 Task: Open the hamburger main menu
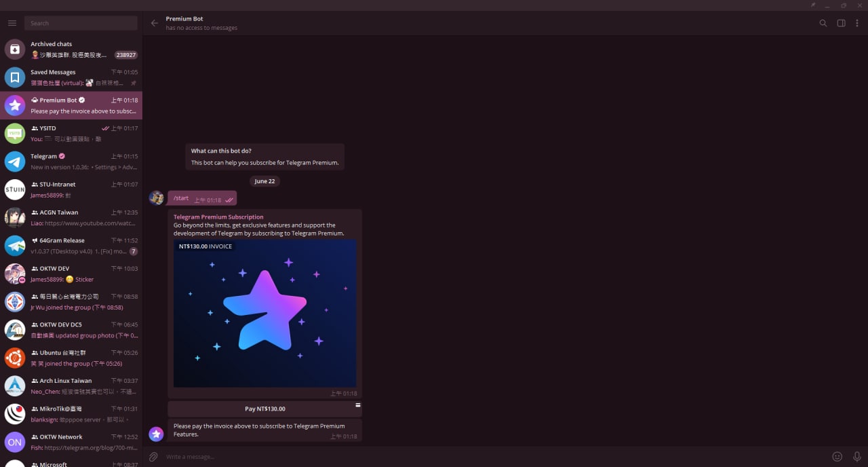(12, 23)
